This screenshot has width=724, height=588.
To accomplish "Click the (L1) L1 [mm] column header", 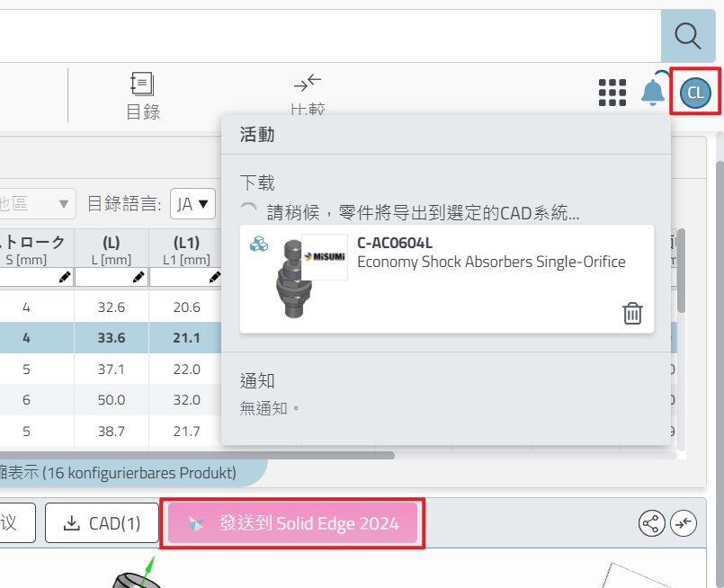I will point(186,249).
